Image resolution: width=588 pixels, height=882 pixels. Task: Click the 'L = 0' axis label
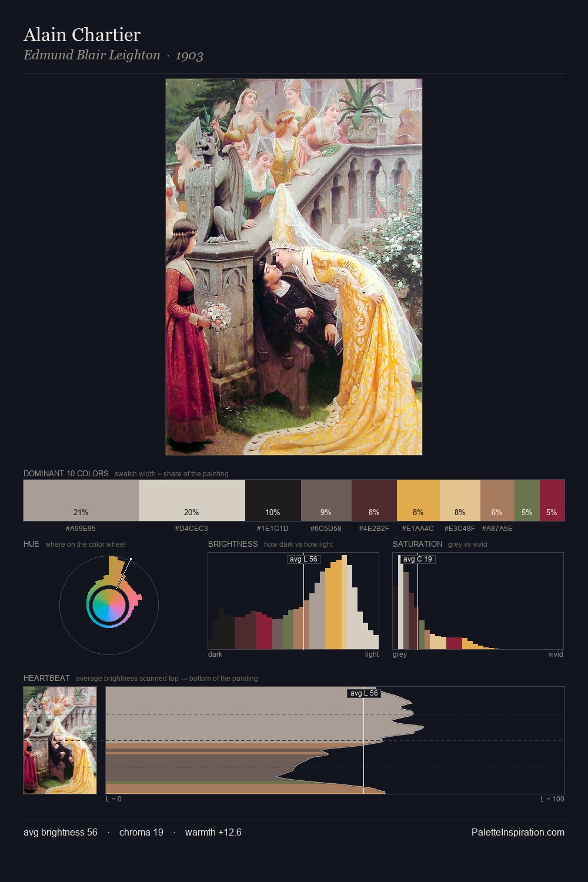click(113, 799)
